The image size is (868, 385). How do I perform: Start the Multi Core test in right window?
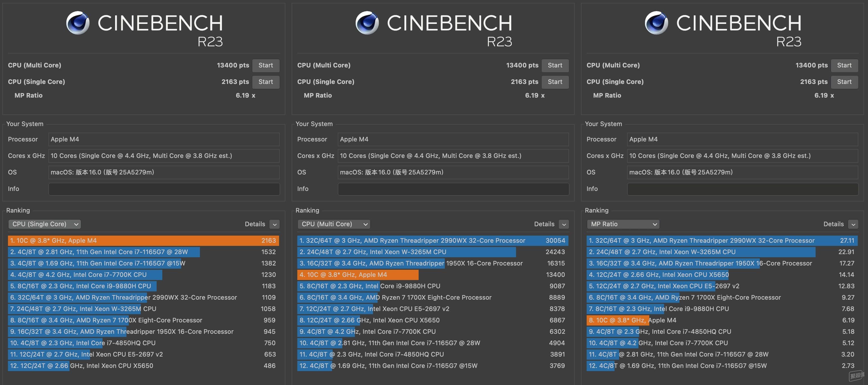[x=844, y=65]
